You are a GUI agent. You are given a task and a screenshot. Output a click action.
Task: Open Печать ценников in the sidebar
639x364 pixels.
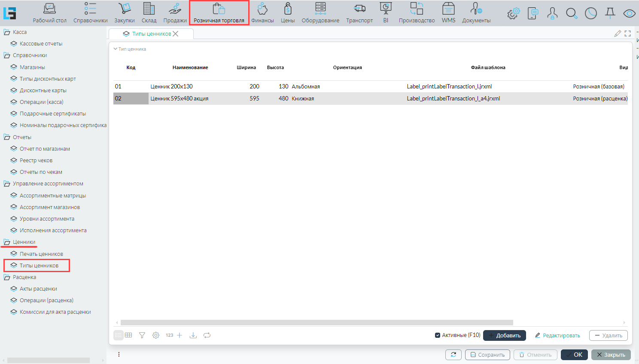click(x=41, y=254)
